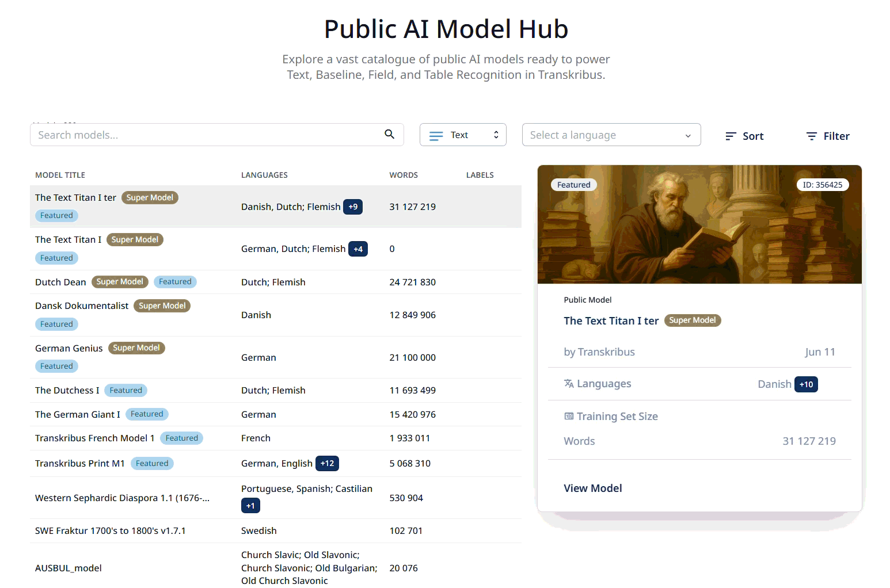Click the Training Set Size grid icon

pyautogui.click(x=569, y=416)
